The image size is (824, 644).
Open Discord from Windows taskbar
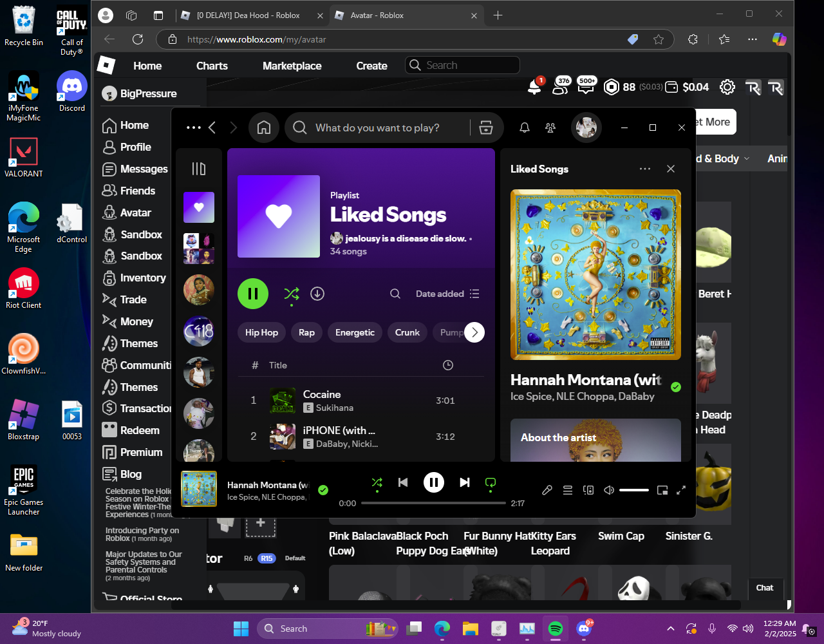[585, 629]
